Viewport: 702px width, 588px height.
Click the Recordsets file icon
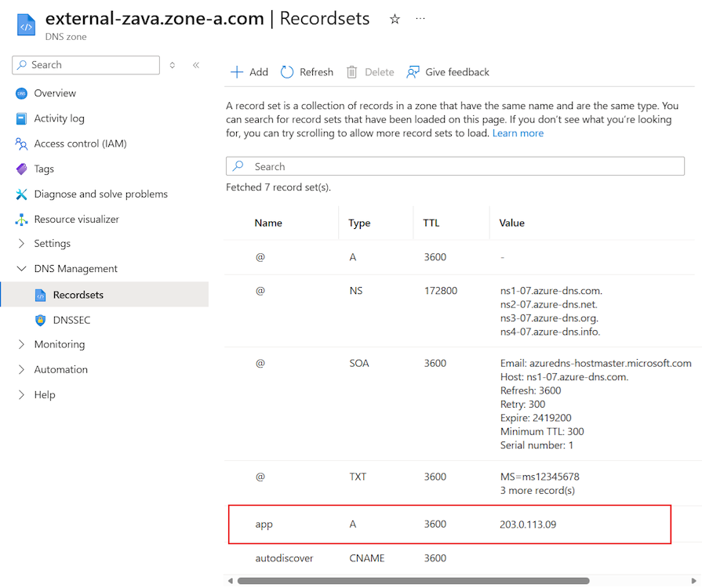click(x=40, y=295)
